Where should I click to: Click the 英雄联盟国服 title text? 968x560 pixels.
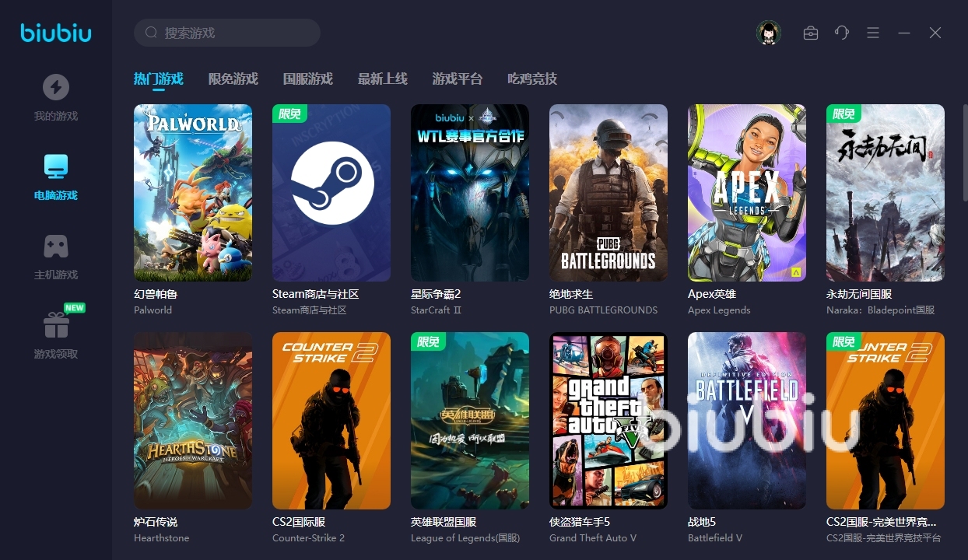point(444,522)
